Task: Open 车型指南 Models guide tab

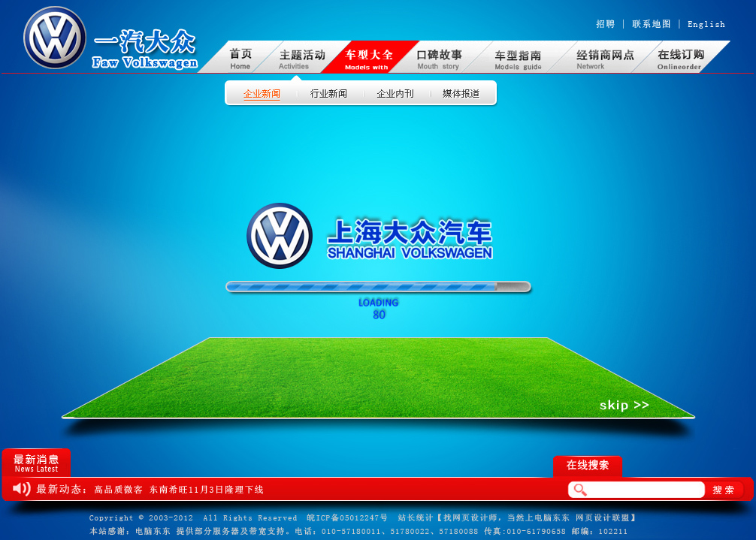Action: 518,60
